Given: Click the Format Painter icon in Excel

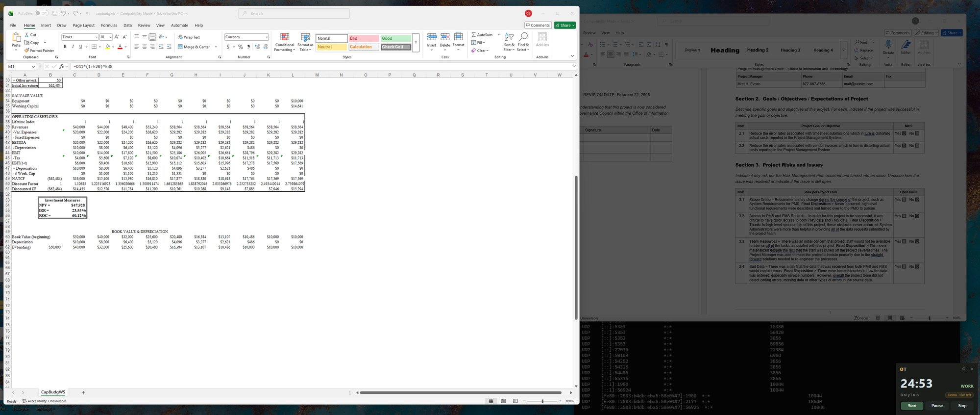Looking at the screenshot, I should point(27,51).
